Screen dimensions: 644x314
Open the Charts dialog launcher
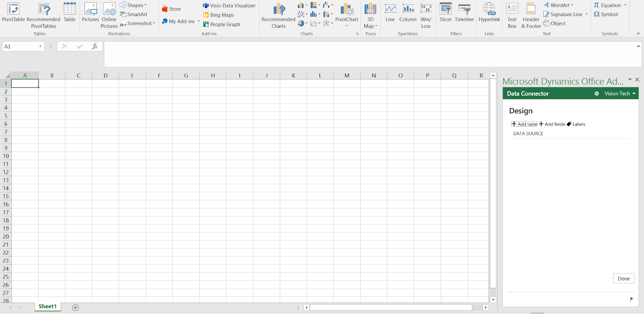pos(357,34)
